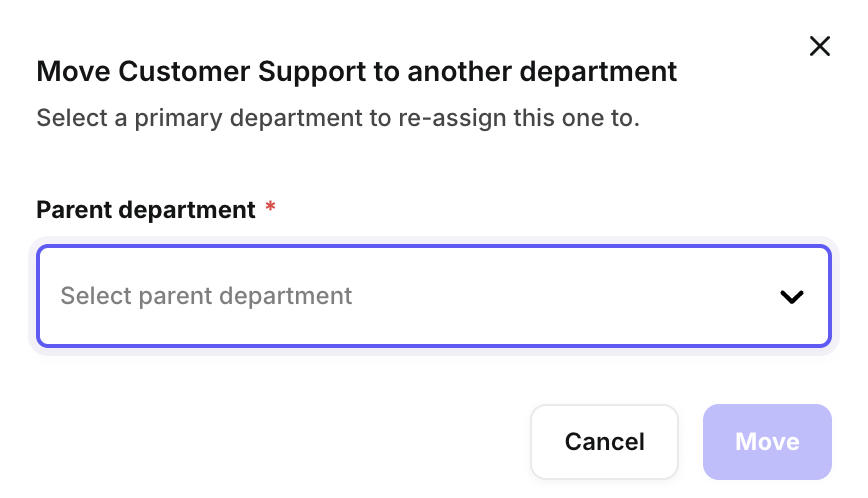Screen dimensions: 868x498
Task: Click the subtitle about re-assigning the department
Action: (x=337, y=118)
